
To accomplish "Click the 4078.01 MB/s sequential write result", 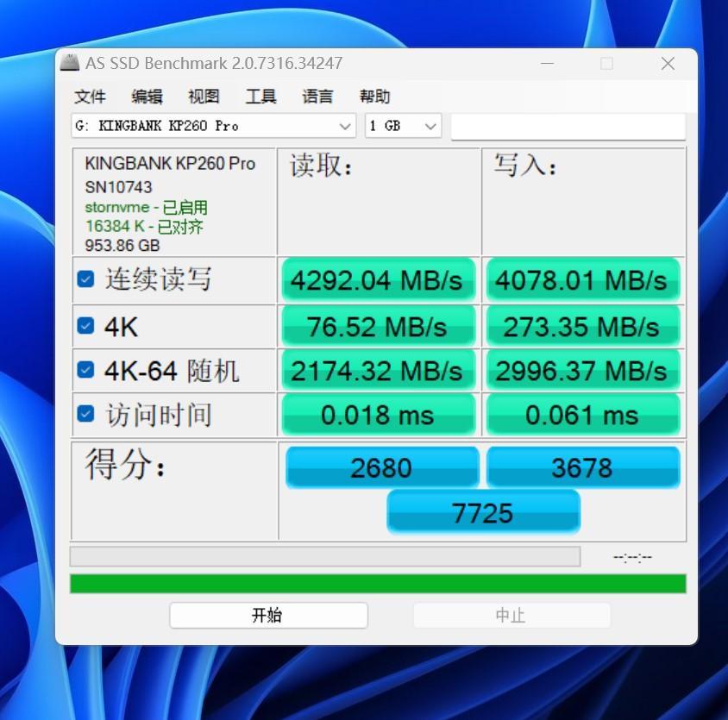I will (583, 280).
